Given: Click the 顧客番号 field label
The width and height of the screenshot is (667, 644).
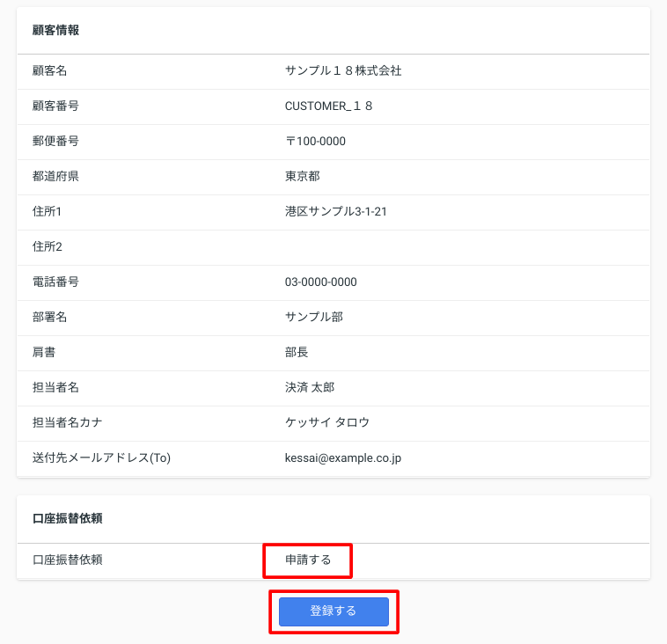Looking at the screenshot, I should (x=55, y=106).
